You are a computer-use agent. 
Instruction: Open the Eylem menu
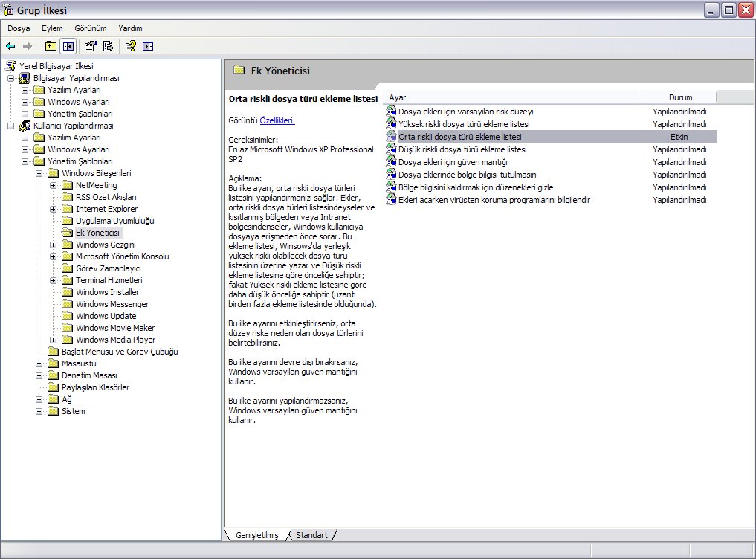pyautogui.click(x=52, y=28)
